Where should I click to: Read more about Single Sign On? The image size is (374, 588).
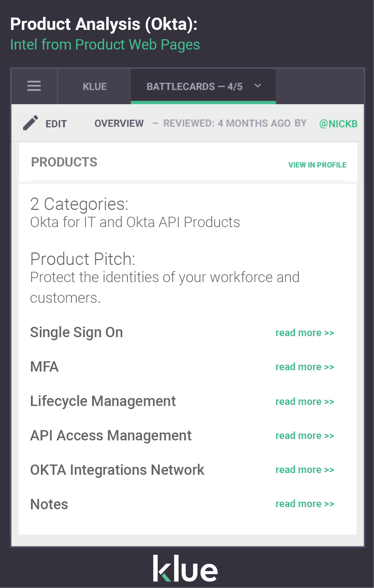click(304, 333)
